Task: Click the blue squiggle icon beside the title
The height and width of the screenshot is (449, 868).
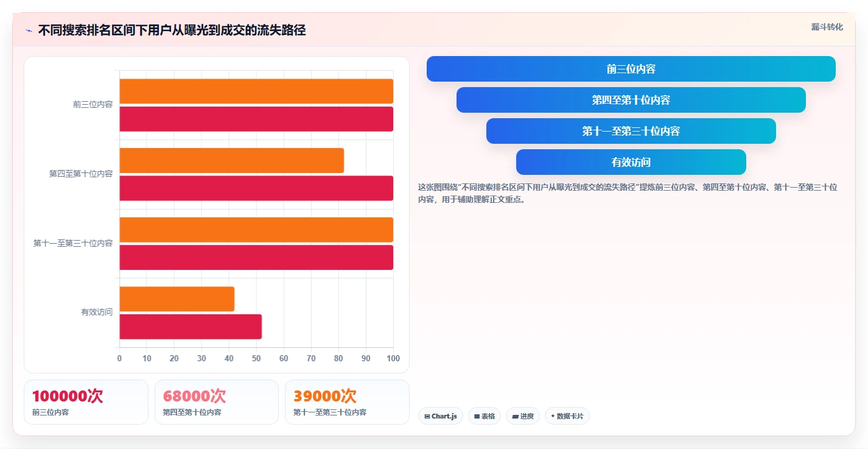Action: (x=29, y=30)
